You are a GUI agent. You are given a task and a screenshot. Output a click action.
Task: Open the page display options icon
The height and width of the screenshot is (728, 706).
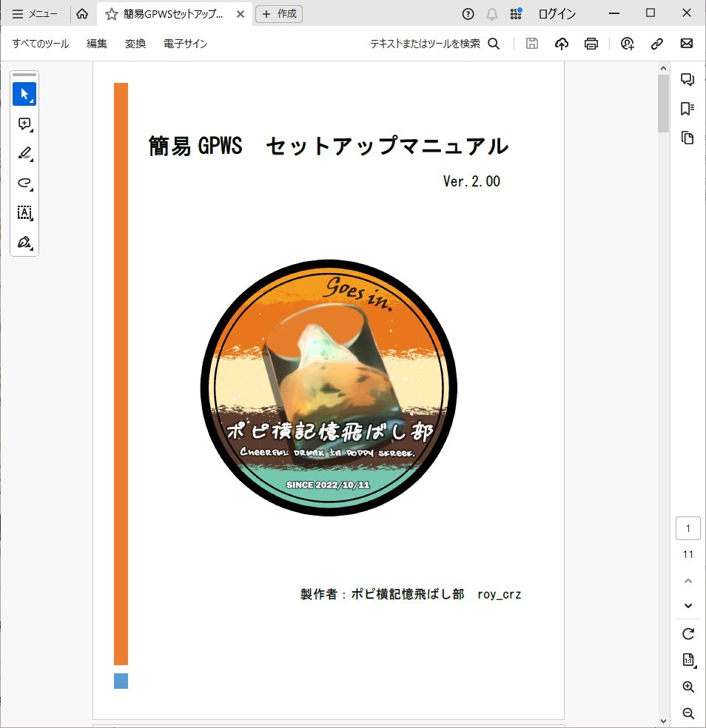click(x=689, y=660)
